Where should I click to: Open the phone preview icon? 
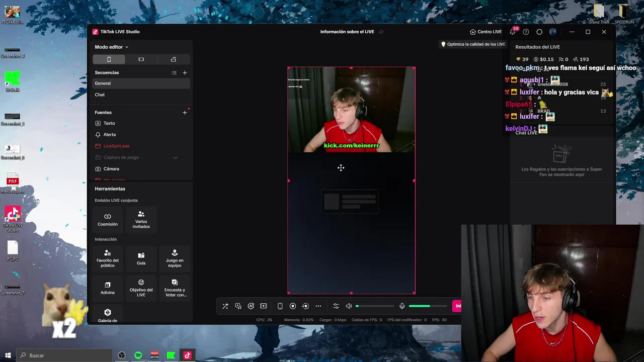click(280, 306)
